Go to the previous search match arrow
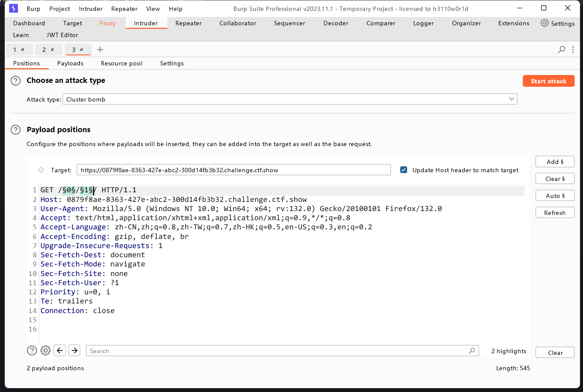This screenshot has width=583, height=392. 60,350
